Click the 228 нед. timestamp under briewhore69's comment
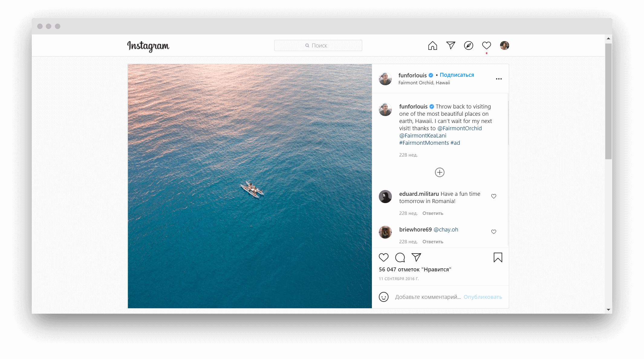The image size is (644, 359). pyautogui.click(x=408, y=242)
